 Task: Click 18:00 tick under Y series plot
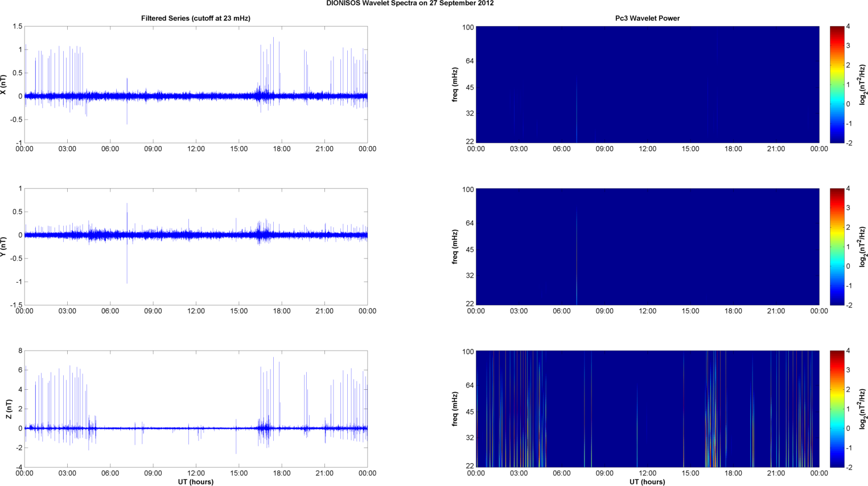coord(282,311)
